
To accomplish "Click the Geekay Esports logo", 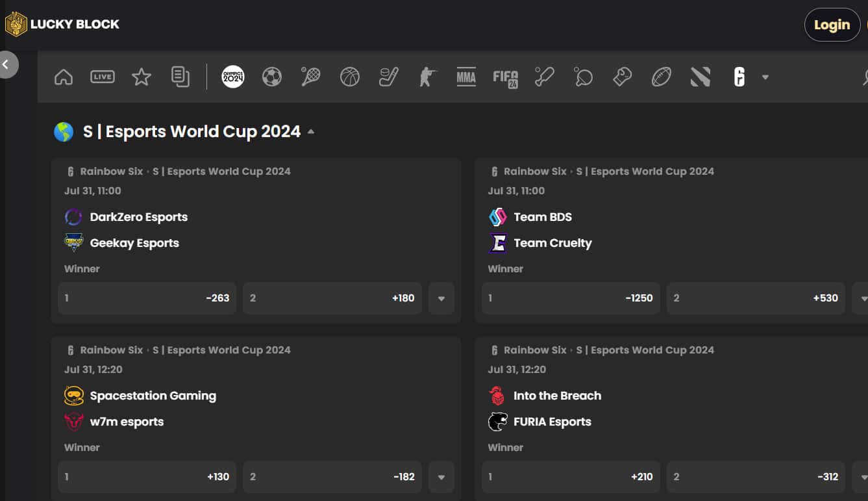I will pos(74,243).
